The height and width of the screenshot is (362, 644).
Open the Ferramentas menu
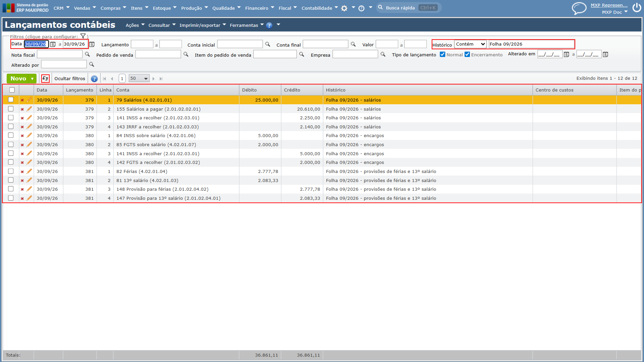(247, 25)
